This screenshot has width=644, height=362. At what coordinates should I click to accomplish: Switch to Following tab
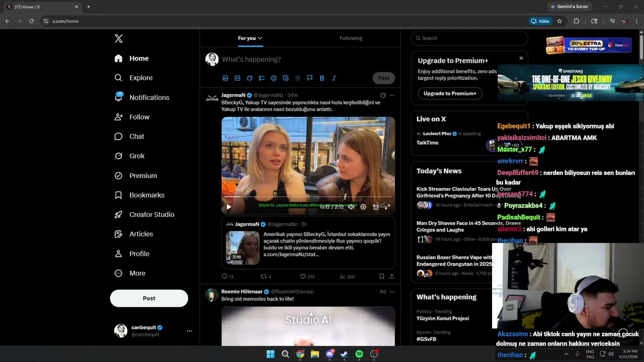351,38
